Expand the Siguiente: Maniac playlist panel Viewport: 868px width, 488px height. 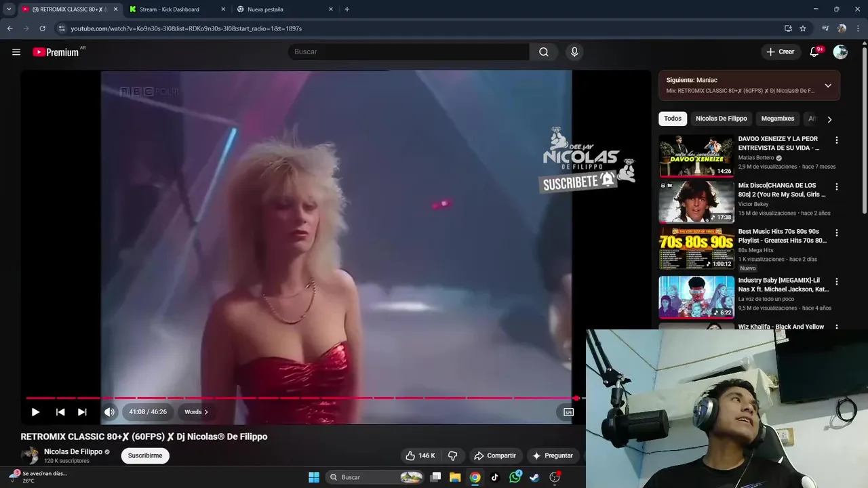[x=828, y=85]
